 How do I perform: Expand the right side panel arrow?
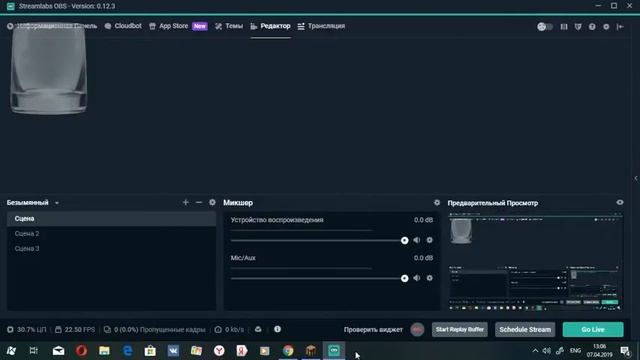pos(636,178)
